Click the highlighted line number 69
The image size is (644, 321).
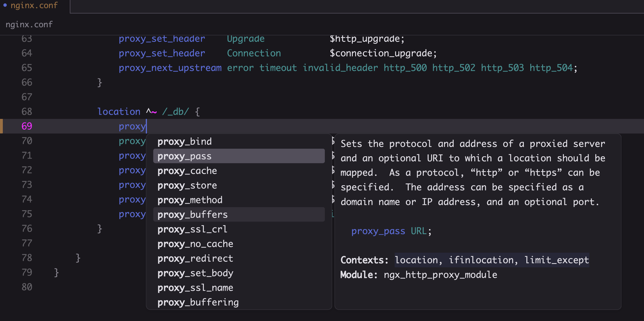click(x=27, y=126)
